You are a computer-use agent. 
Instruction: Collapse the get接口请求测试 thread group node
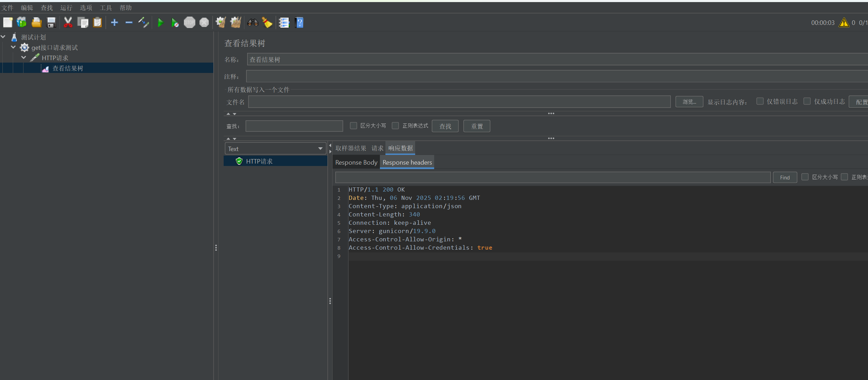[13, 47]
